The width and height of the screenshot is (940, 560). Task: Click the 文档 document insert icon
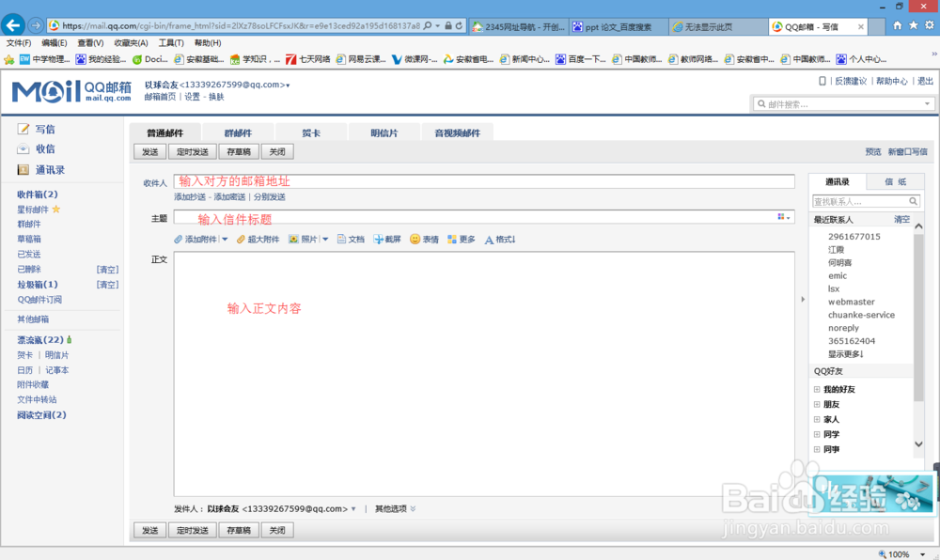click(x=341, y=239)
